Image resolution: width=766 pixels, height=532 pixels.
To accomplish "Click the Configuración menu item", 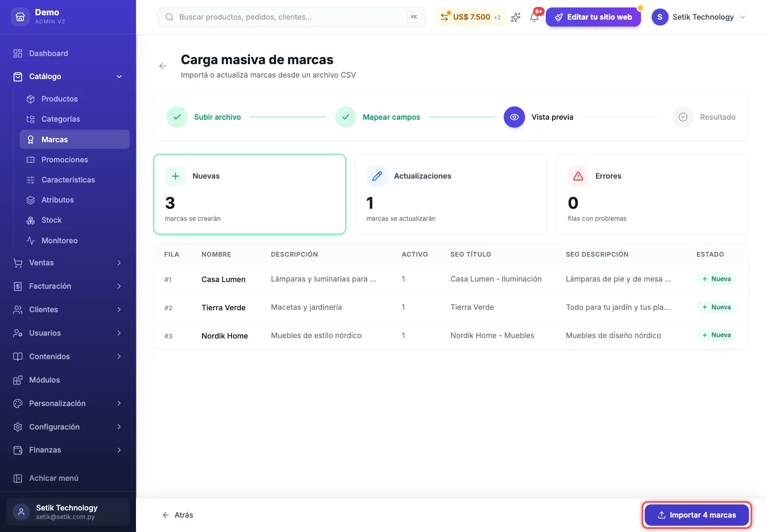I will coord(68,427).
